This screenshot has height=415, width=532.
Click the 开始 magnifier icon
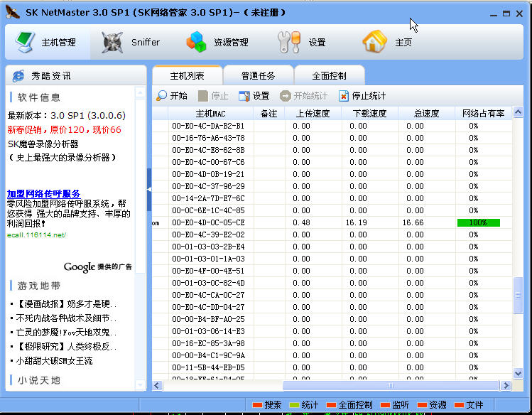(x=161, y=96)
